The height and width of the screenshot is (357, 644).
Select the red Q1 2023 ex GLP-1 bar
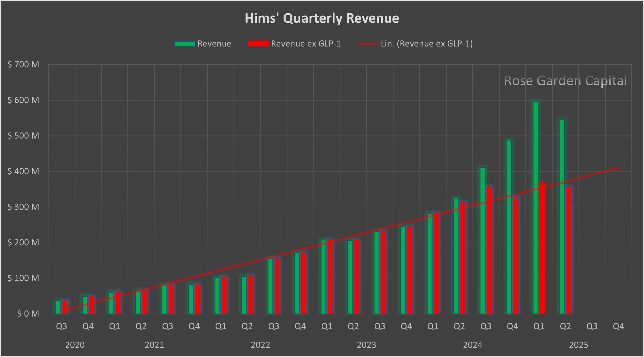coord(330,277)
